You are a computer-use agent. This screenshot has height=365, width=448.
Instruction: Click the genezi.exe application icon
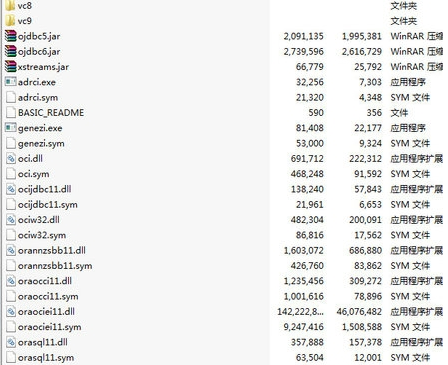pyautogui.click(x=11, y=128)
